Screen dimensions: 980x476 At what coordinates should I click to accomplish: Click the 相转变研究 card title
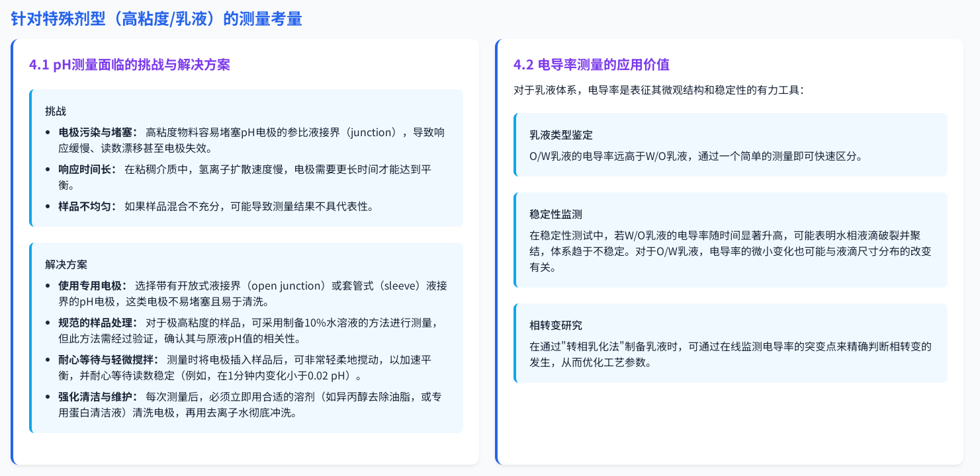[x=556, y=325]
